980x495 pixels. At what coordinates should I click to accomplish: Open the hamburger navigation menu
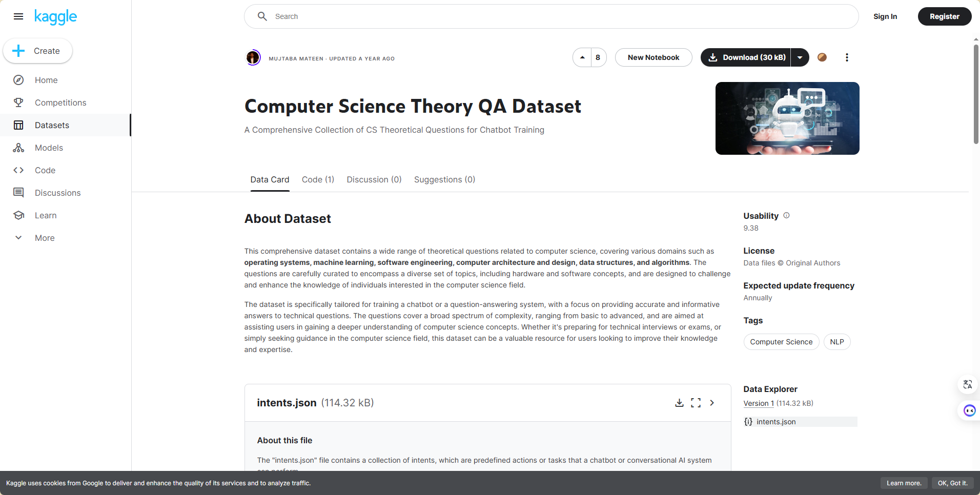point(18,16)
